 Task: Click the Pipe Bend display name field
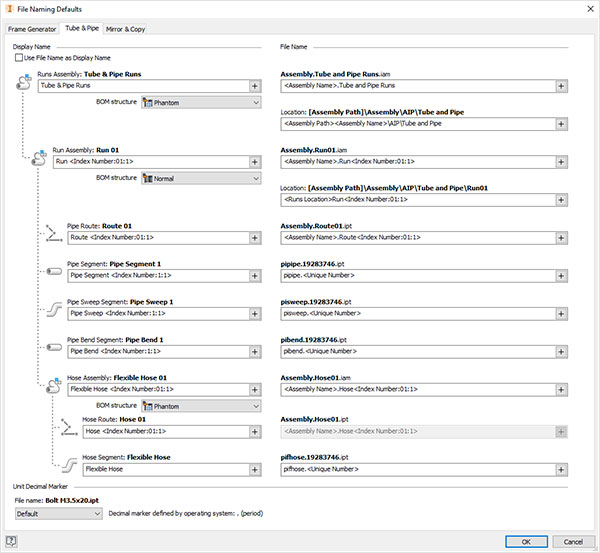point(158,351)
